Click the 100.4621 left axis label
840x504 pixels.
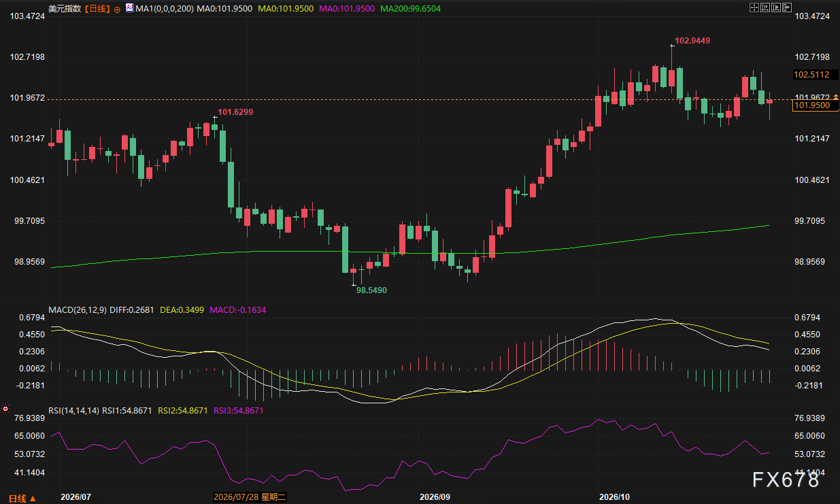coord(27,180)
